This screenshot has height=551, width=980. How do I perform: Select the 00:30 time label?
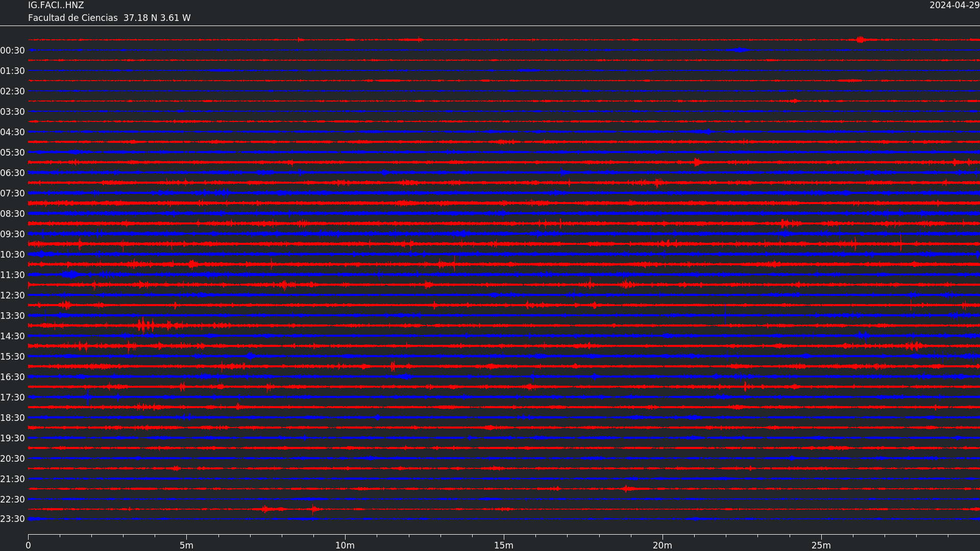[x=13, y=51]
